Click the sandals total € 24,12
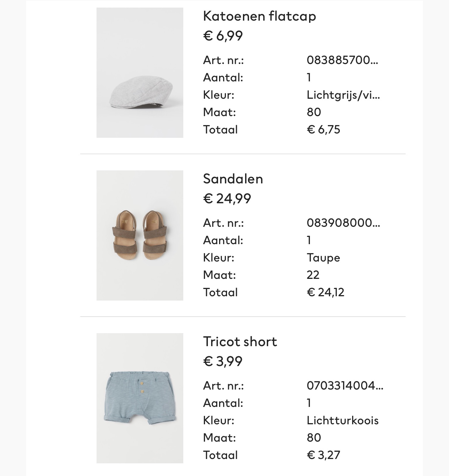 (x=326, y=292)
